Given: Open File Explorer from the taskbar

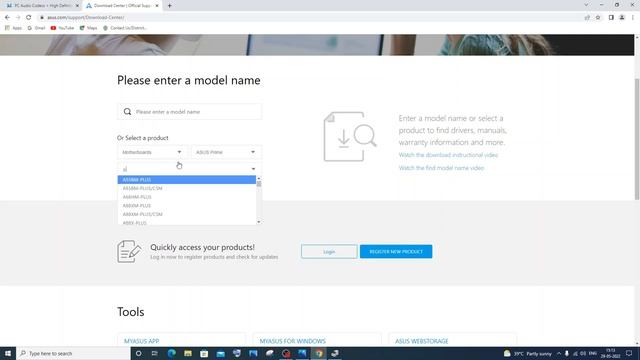Looking at the screenshot, I should 188,353.
